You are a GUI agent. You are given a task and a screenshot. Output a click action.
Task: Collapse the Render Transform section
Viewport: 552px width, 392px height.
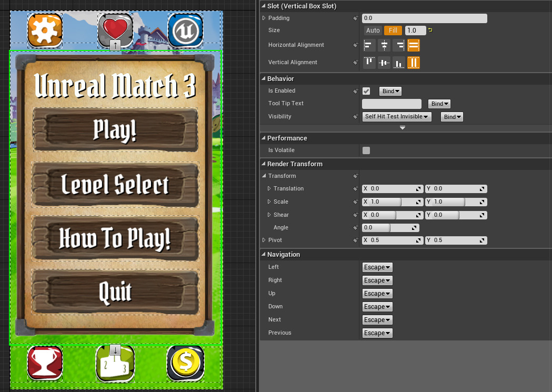coord(264,164)
